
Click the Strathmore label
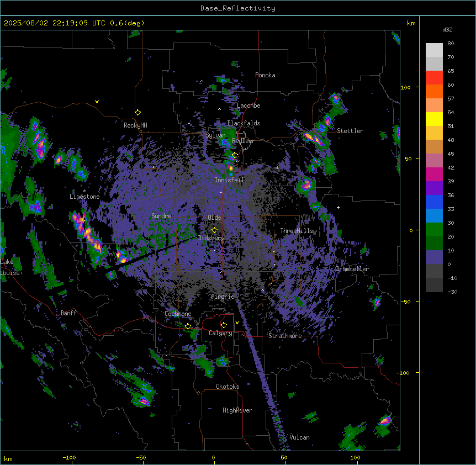285,336
